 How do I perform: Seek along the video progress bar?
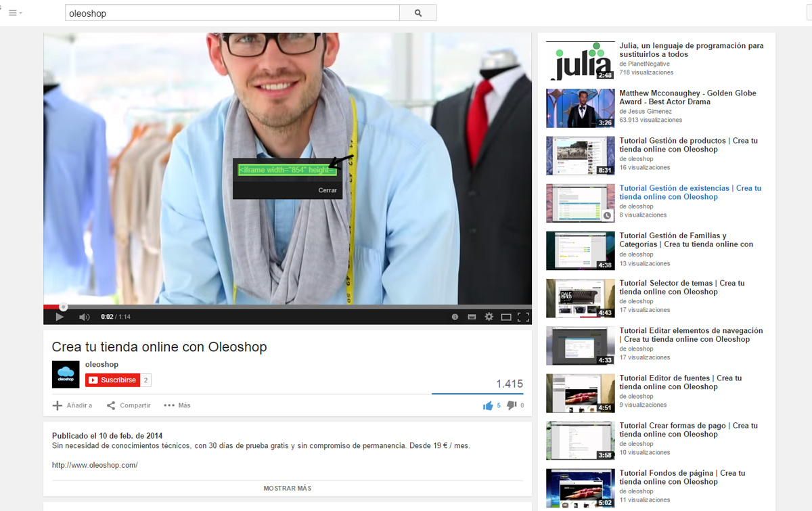[x=288, y=307]
